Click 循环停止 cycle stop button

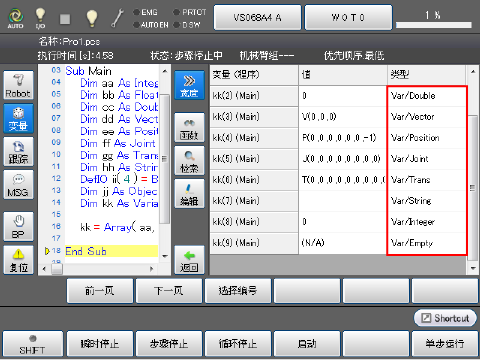click(238, 344)
